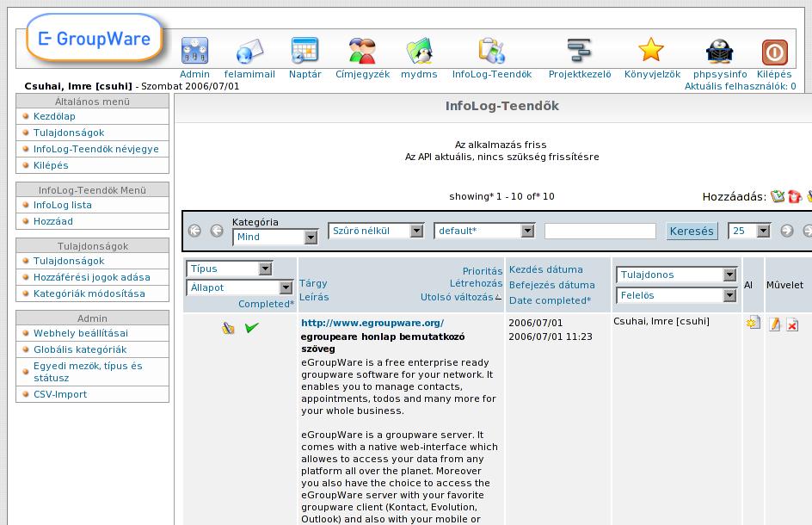Open Kategóriák módosítása menu item

[x=89, y=293]
